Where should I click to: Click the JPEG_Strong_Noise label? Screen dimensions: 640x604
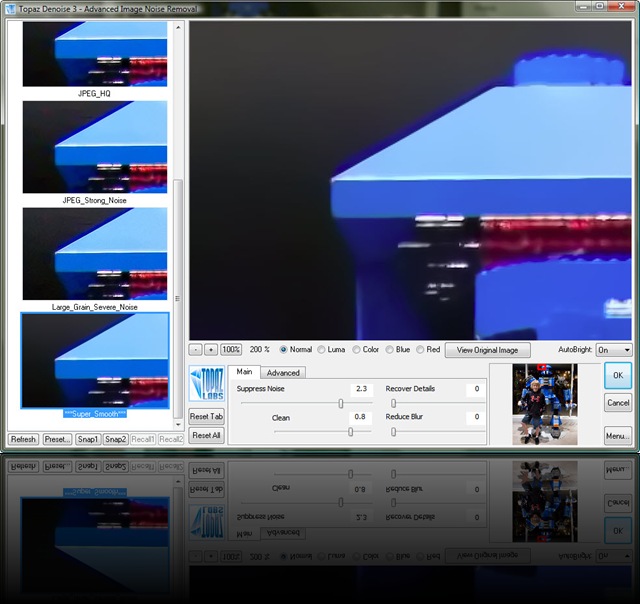click(94, 200)
